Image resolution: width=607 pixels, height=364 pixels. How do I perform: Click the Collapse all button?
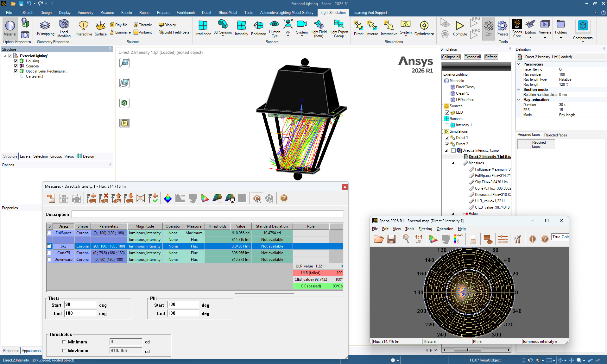[x=451, y=57]
